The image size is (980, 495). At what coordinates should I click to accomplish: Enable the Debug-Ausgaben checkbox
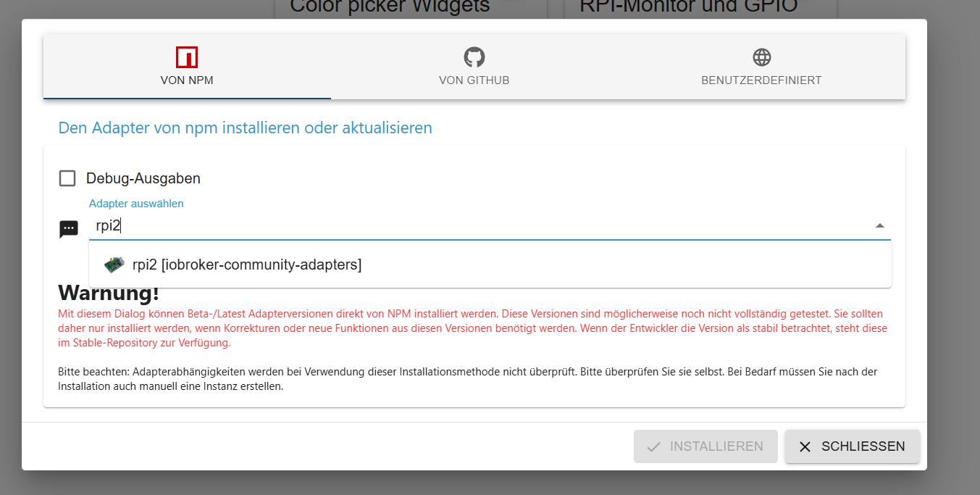click(x=67, y=178)
